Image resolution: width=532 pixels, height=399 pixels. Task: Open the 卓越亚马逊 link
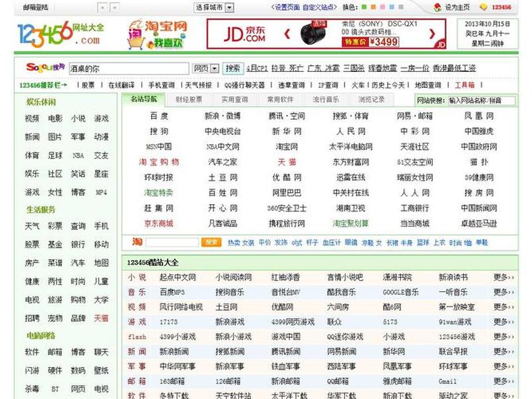click(479, 223)
